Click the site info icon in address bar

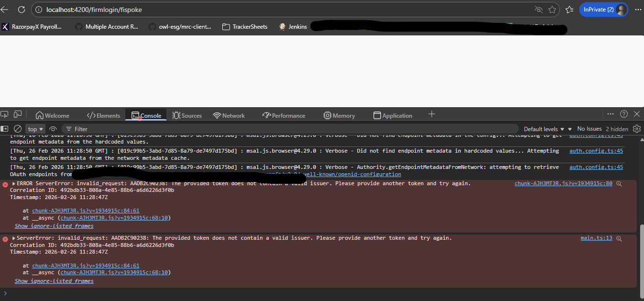(39, 10)
